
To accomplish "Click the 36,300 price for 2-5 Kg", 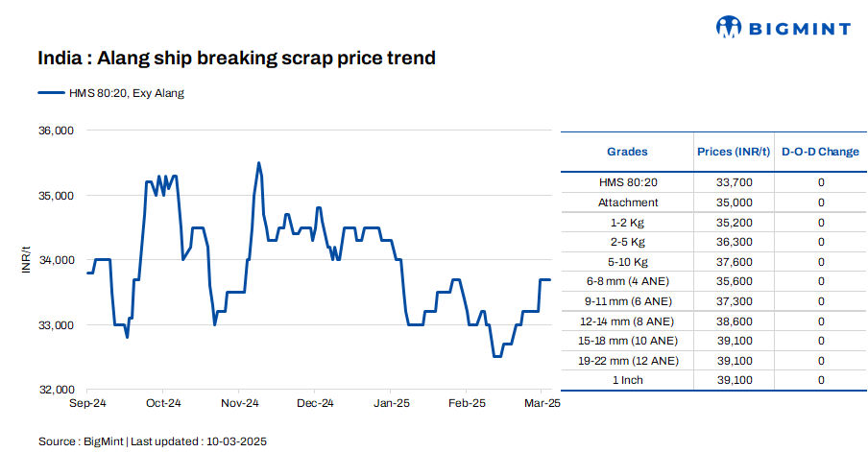I will coord(734,242).
